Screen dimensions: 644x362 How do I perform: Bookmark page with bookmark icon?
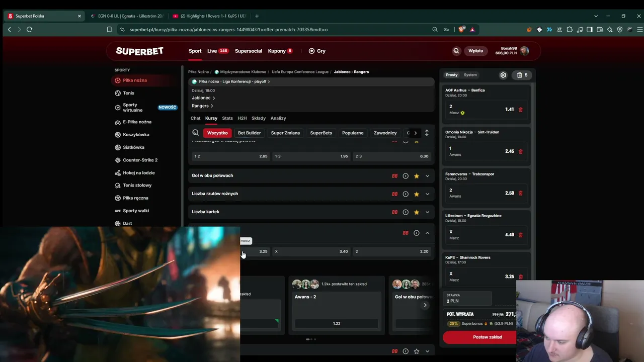tap(109, 30)
